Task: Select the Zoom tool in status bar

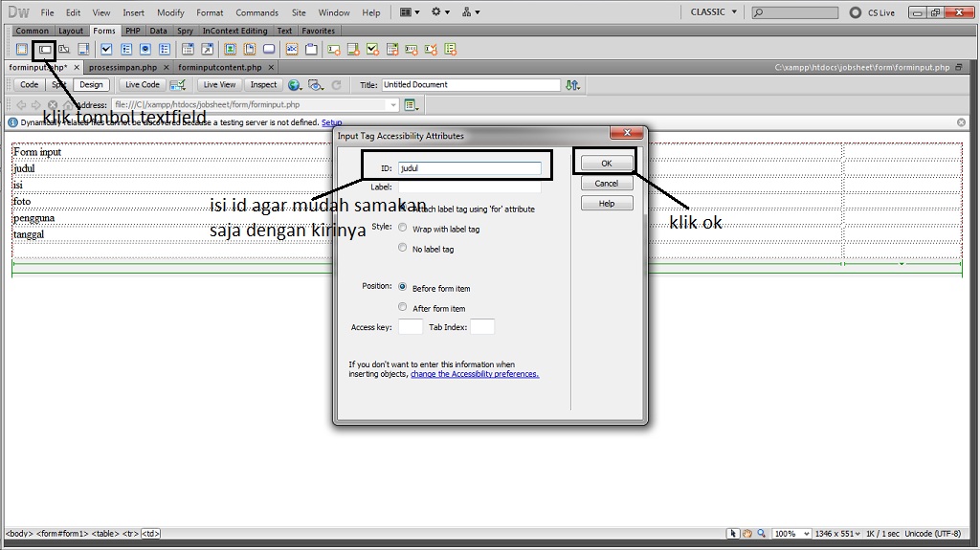Action: point(761,534)
